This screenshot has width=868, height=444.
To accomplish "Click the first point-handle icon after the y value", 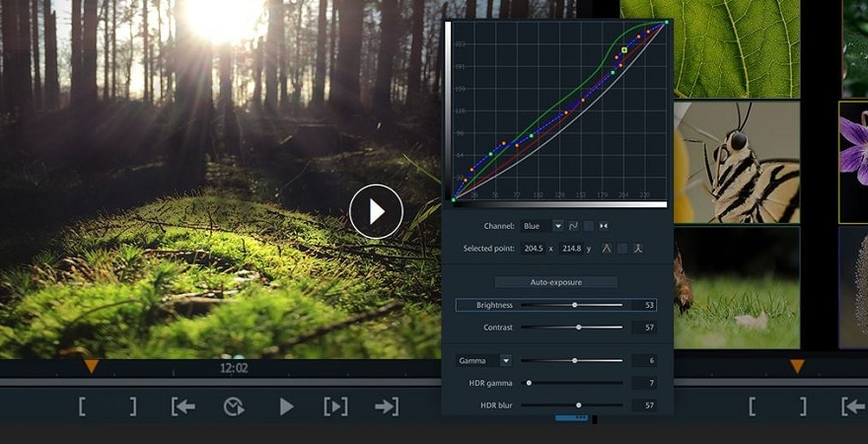I will [607, 249].
